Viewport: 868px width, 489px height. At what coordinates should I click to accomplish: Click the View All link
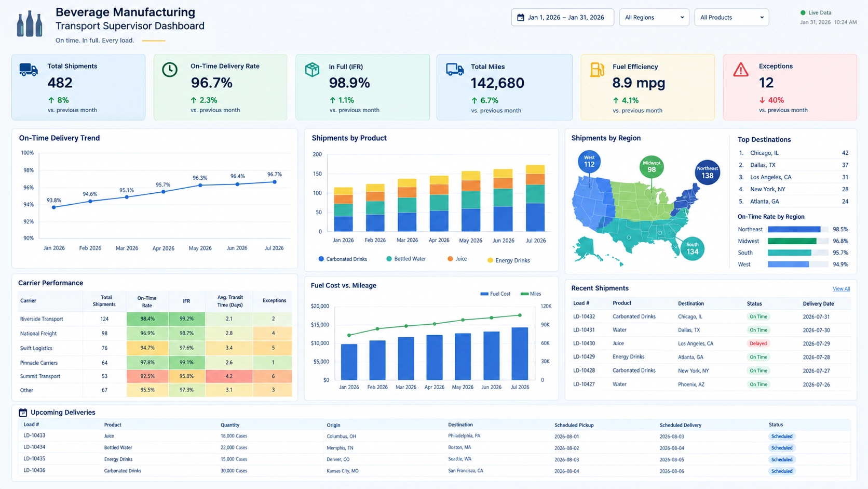841,289
